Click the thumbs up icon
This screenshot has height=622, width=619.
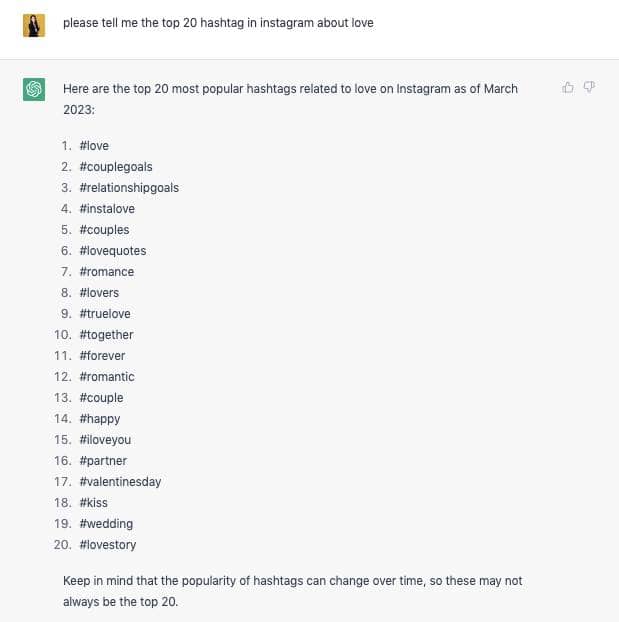click(568, 88)
